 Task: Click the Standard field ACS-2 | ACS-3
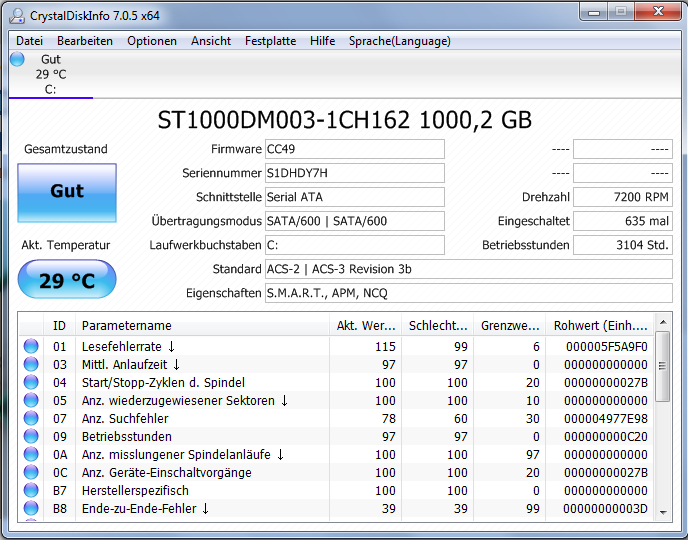tap(469, 269)
